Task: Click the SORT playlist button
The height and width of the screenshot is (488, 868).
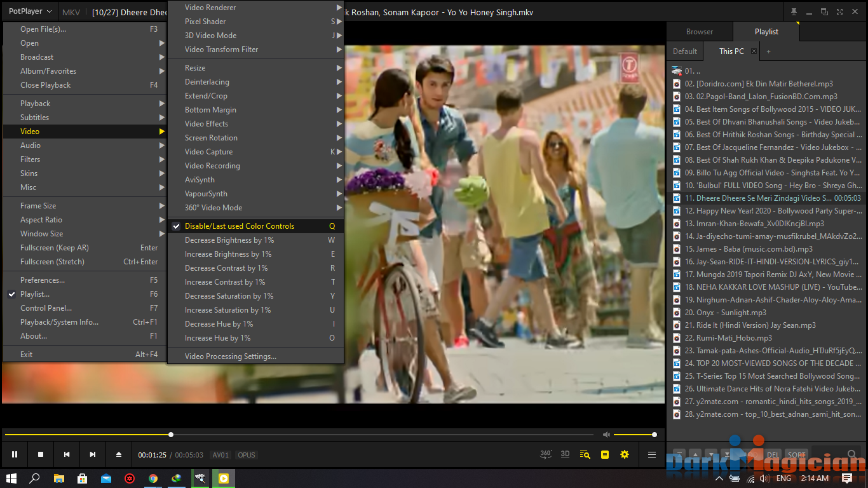Action: coord(796,454)
